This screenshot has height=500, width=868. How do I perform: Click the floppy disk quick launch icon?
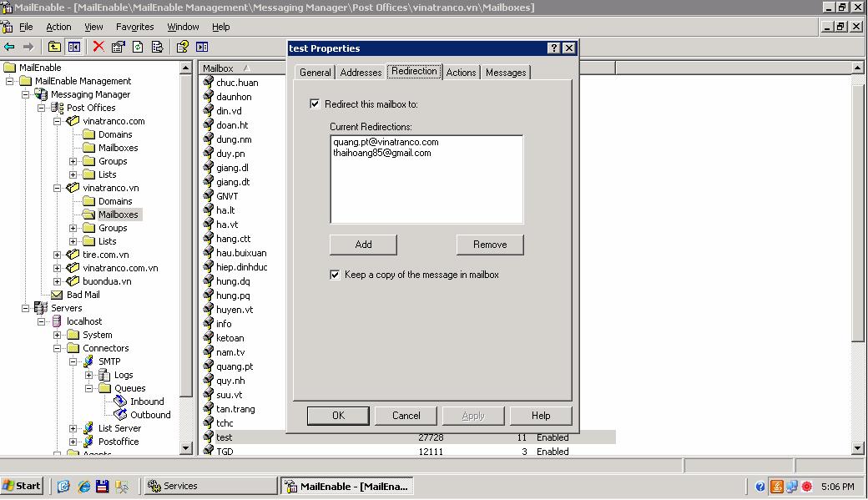point(103,486)
